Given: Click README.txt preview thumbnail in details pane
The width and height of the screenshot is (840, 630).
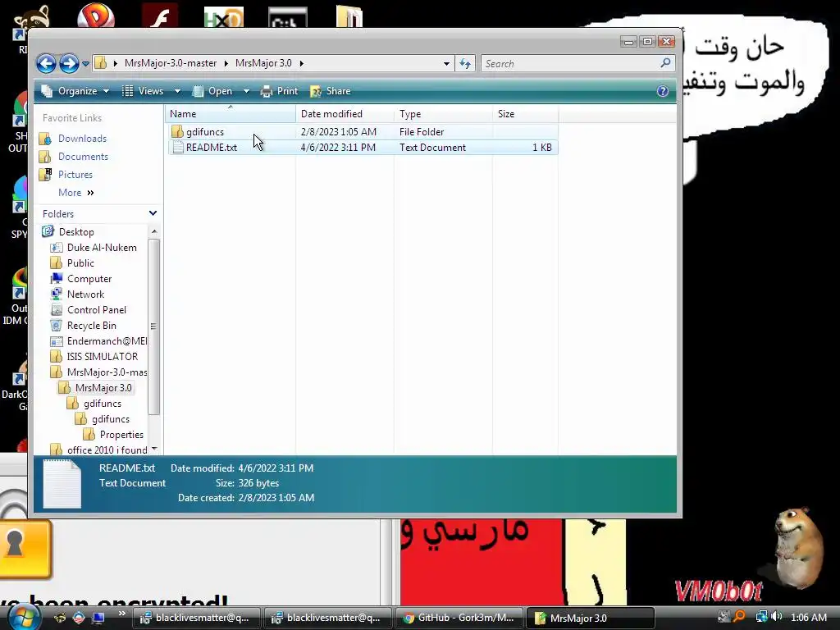Looking at the screenshot, I should pyautogui.click(x=62, y=483).
